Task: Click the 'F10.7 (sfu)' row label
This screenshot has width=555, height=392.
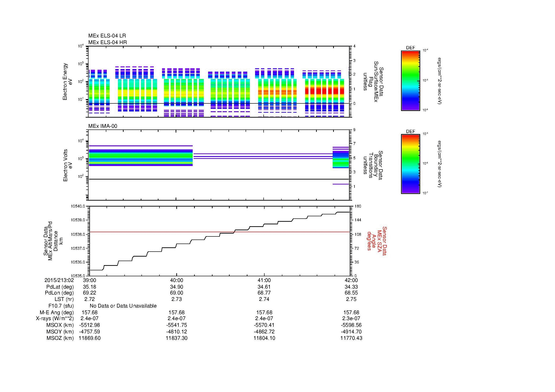Action: coord(61,306)
